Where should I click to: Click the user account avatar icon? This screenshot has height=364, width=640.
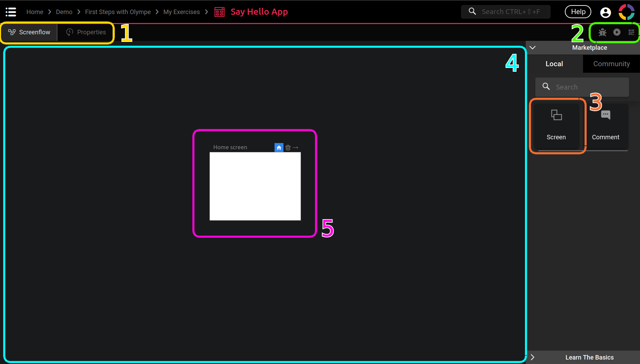pos(605,12)
